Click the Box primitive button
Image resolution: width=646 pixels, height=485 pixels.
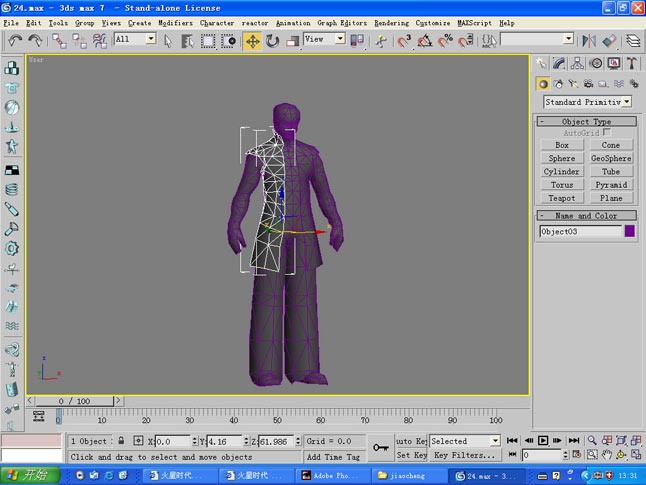coord(562,145)
